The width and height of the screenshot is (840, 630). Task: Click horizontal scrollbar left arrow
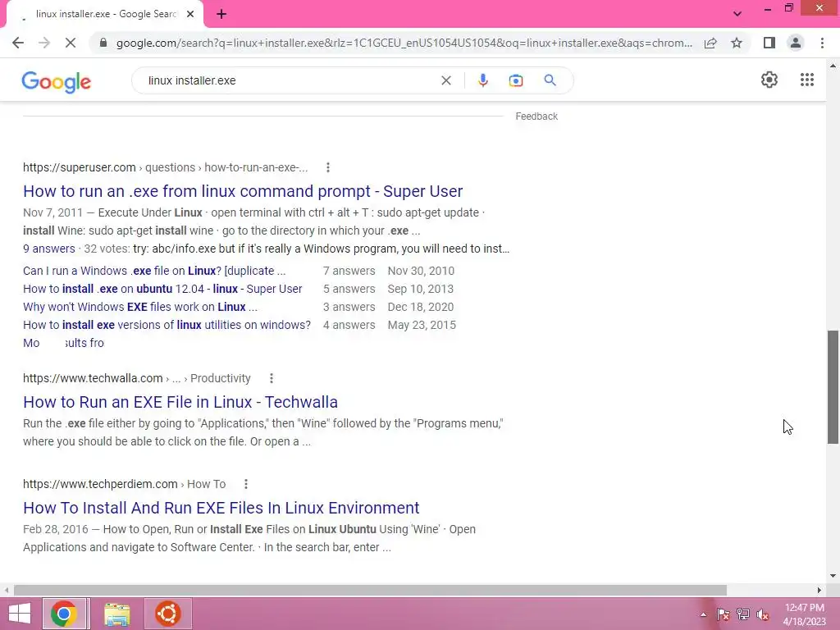coord(7,590)
